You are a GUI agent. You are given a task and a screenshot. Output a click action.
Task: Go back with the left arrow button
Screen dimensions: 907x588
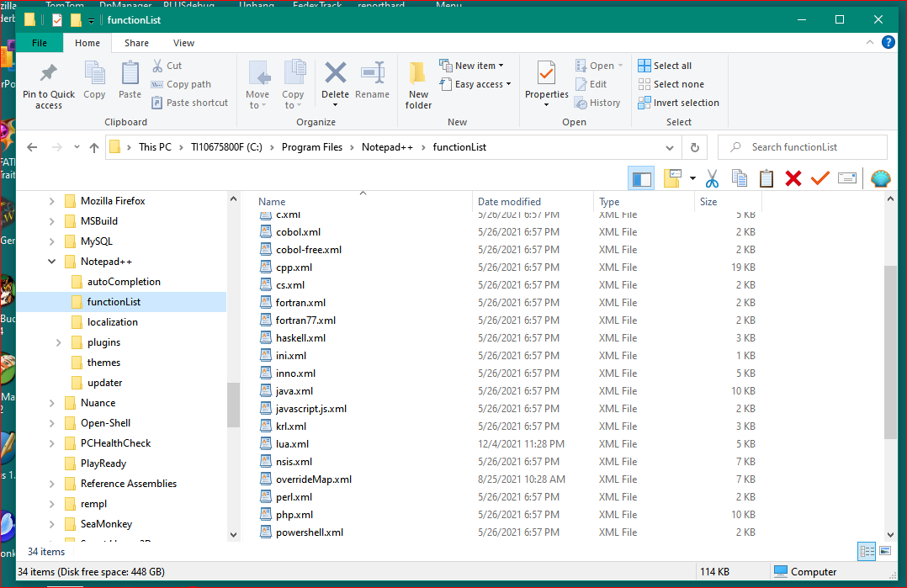pyautogui.click(x=32, y=147)
